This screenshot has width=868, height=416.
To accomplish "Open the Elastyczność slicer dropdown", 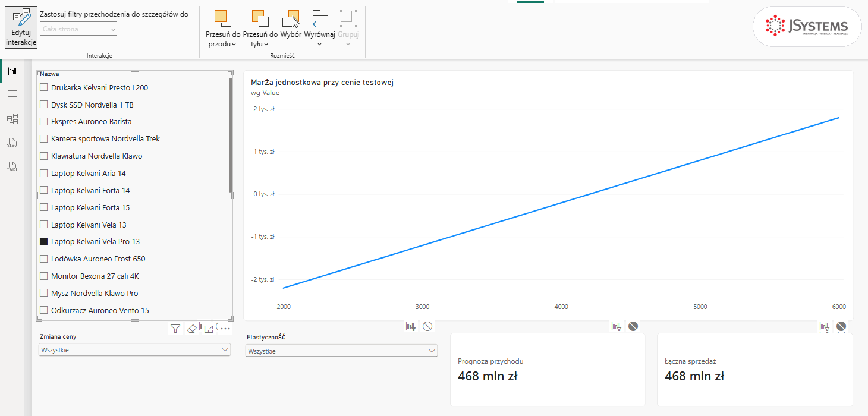I will click(341, 351).
